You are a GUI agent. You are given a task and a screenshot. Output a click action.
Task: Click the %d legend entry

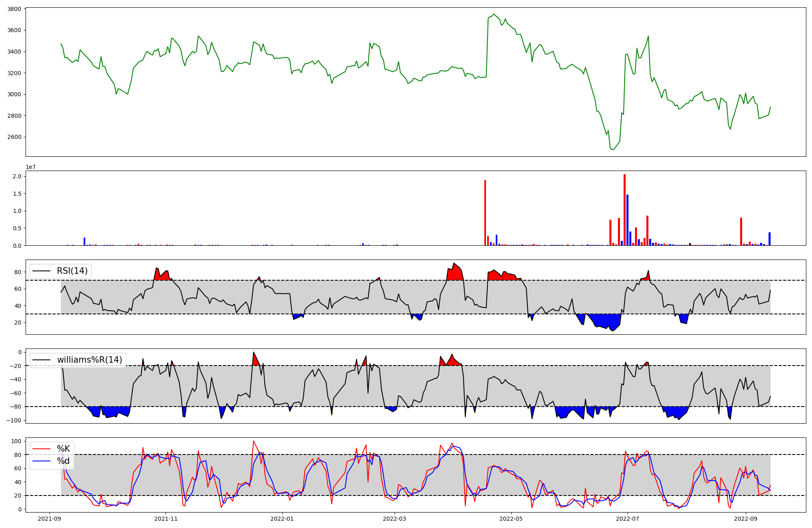[x=63, y=461]
